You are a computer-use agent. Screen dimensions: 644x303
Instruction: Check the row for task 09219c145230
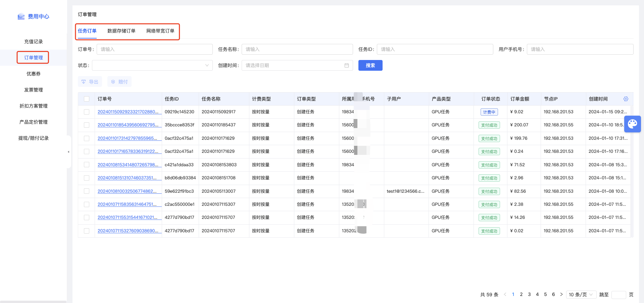click(87, 112)
